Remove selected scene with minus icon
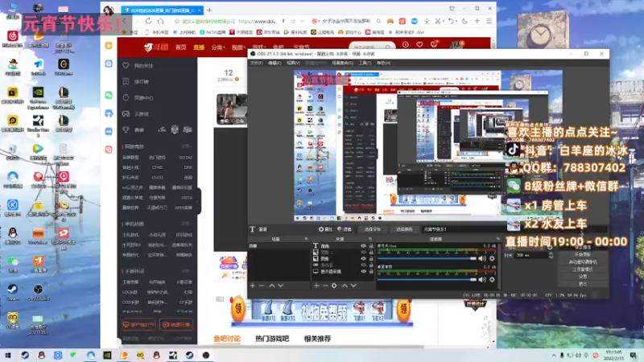 coord(262,286)
